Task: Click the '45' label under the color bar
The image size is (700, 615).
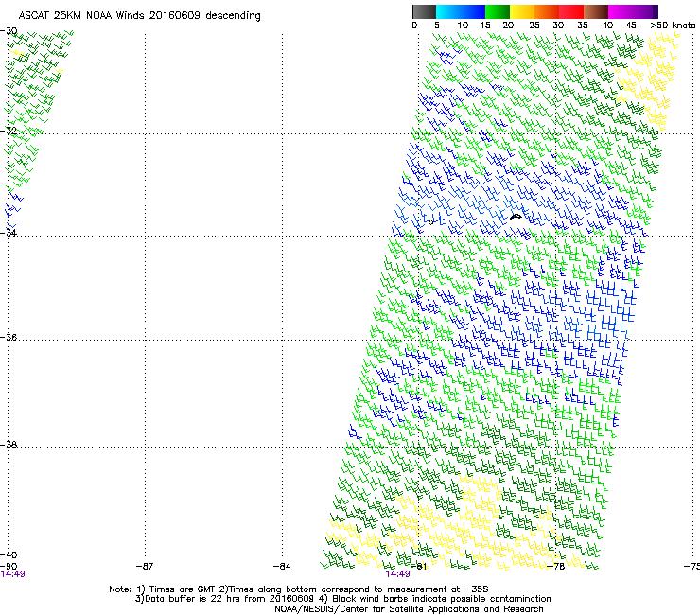Action: (x=631, y=26)
